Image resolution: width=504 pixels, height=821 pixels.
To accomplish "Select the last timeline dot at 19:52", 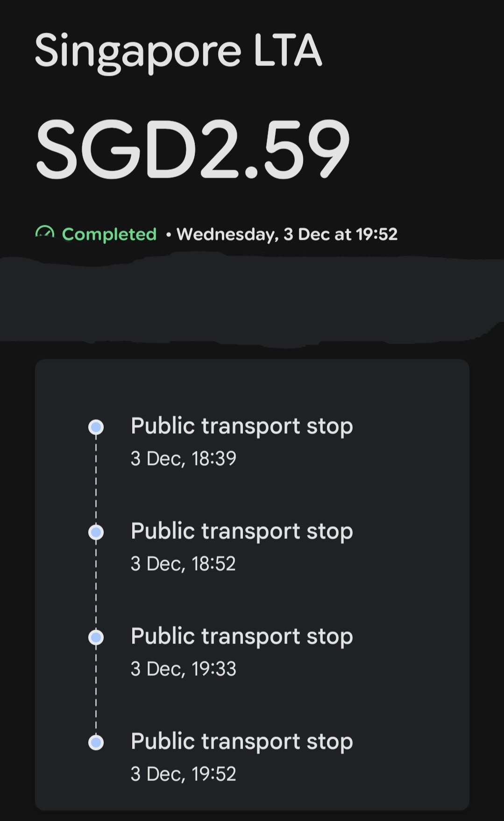I will click(96, 742).
